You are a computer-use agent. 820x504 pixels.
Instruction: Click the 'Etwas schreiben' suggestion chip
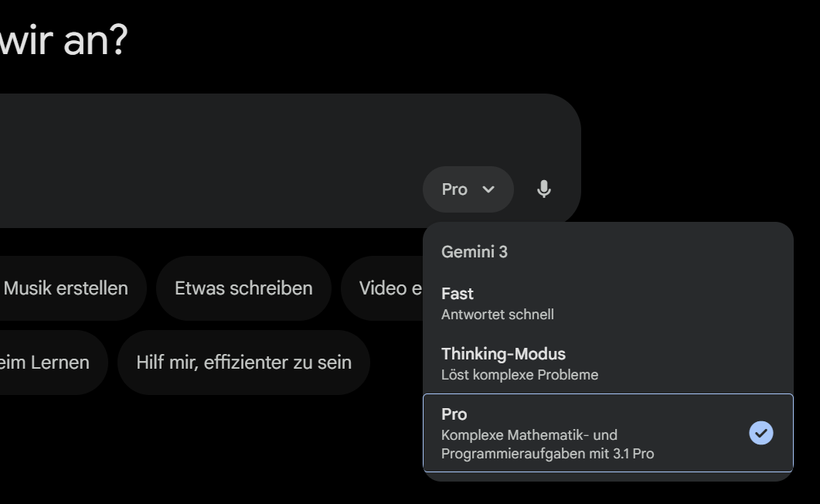pyautogui.click(x=243, y=288)
